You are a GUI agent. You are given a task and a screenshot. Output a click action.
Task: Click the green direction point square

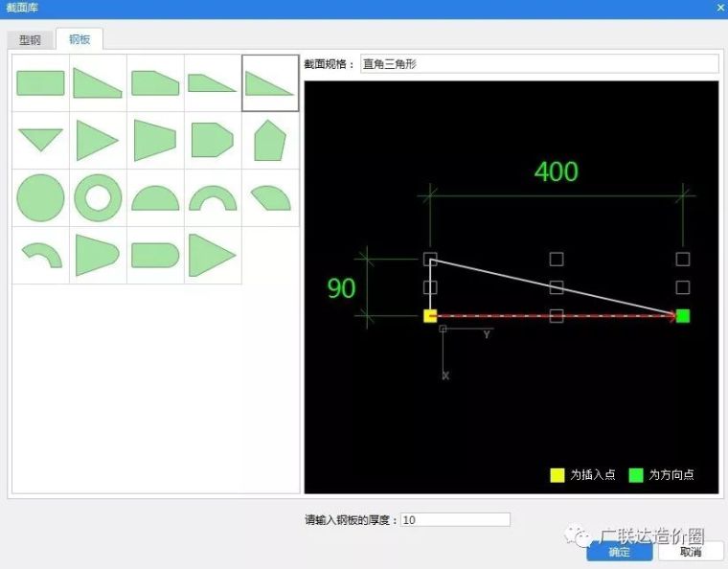click(x=683, y=316)
